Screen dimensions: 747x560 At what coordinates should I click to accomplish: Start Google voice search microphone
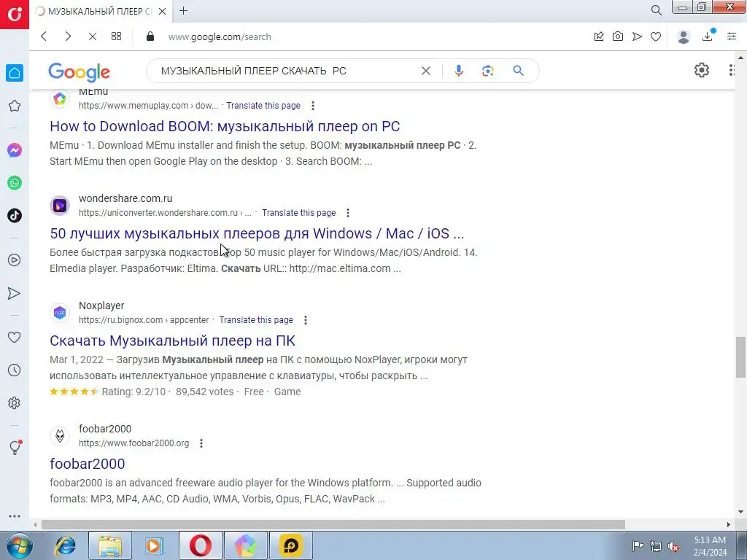pyautogui.click(x=458, y=71)
